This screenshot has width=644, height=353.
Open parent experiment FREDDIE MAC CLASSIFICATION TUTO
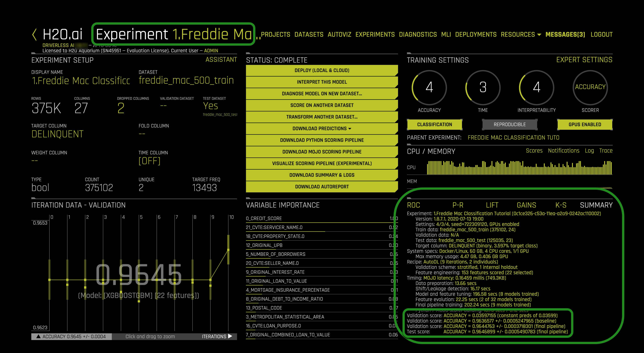tap(513, 138)
